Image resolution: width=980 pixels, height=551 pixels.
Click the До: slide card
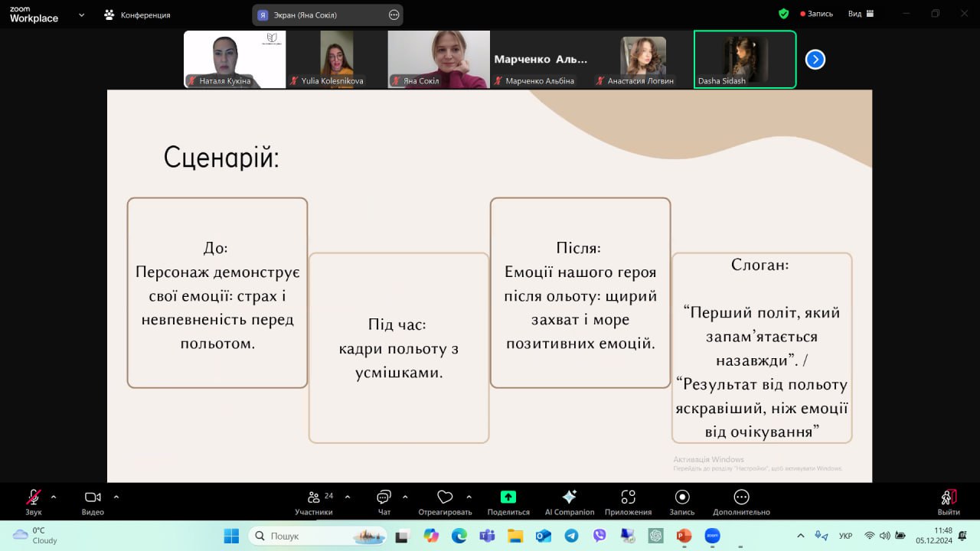217,293
